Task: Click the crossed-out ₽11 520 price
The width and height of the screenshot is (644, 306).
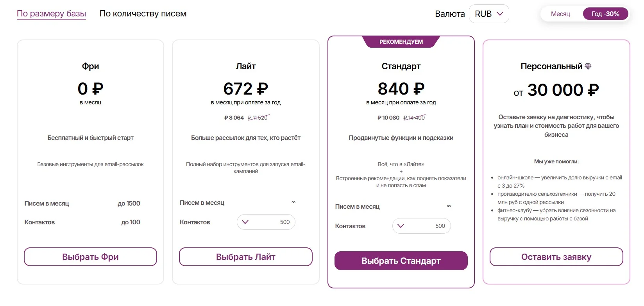Action: tap(258, 118)
